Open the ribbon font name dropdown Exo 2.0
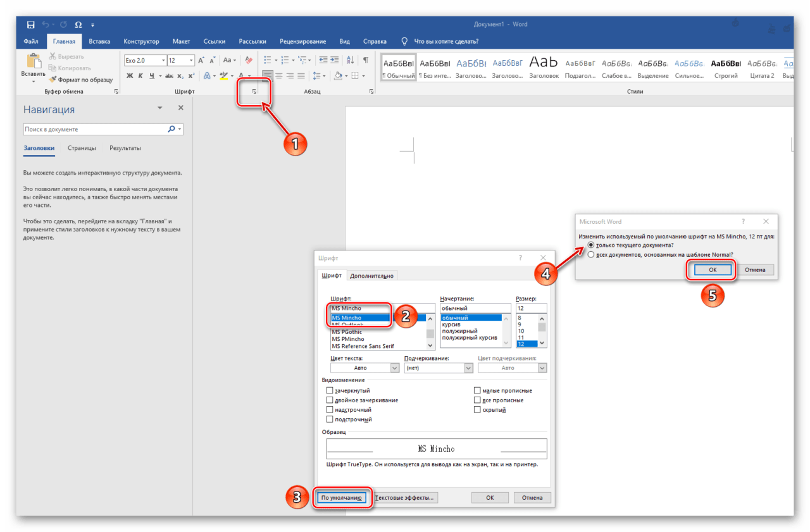The width and height of the screenshot is (810, 532). pyautogui.click(x=163, y=61)
